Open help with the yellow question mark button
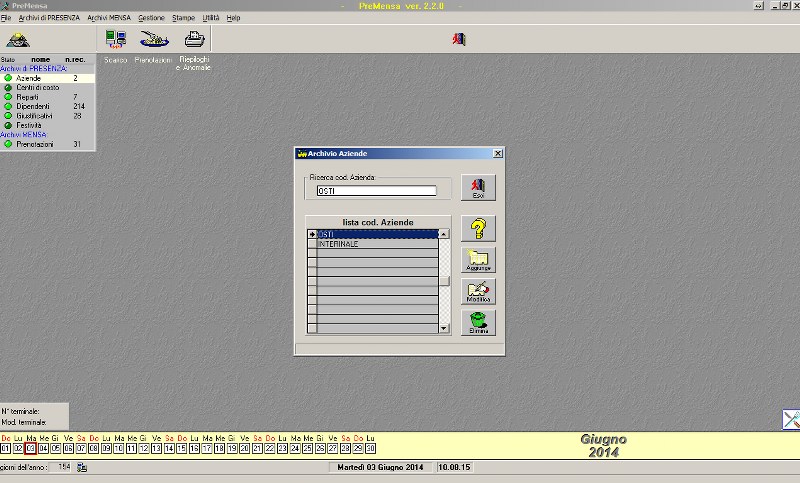Image resolution: width=800 pixels, height=483 pixels. (478, 228)
